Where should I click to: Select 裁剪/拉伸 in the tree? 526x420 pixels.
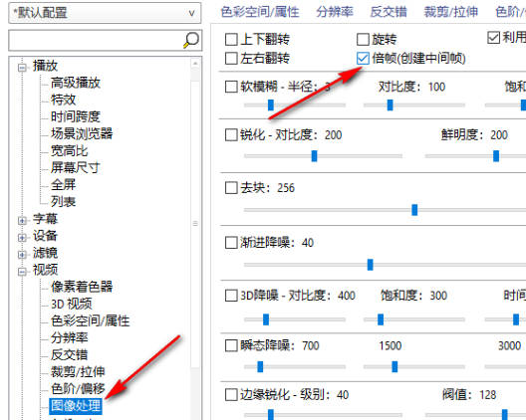pyautogui.click(x=78, y=372)
